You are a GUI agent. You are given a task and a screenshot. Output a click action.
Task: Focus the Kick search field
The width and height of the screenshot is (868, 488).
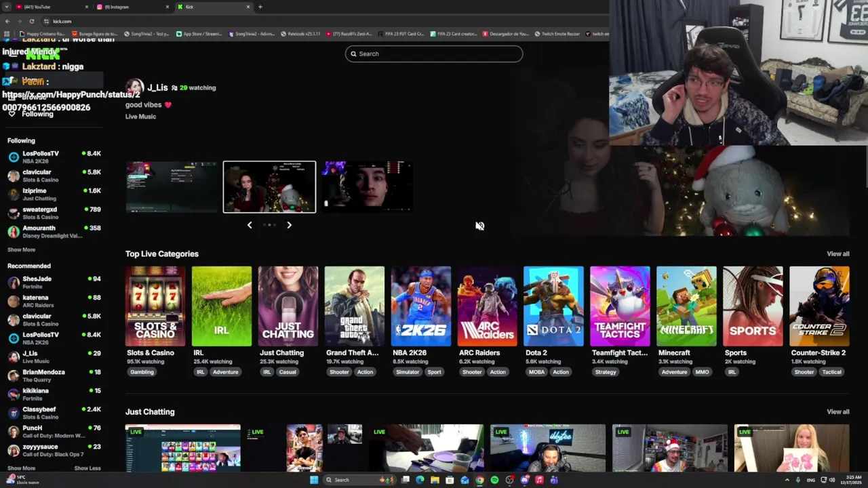[x=434, y=54]
